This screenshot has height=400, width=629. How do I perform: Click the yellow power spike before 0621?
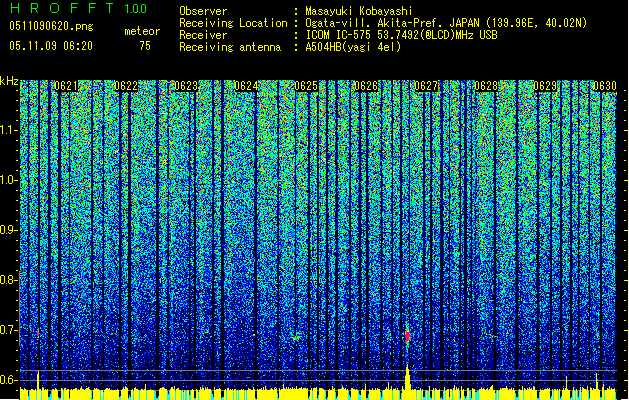click(39, 380)
